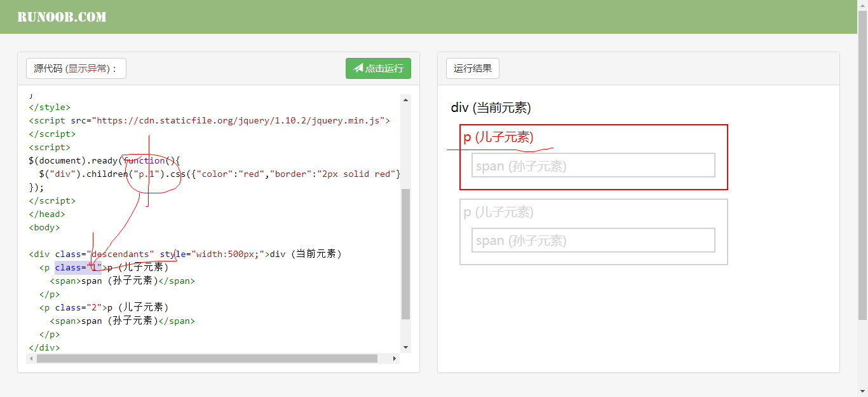
Task: Click the paper plane icon on run button
Action: point(358,68)
